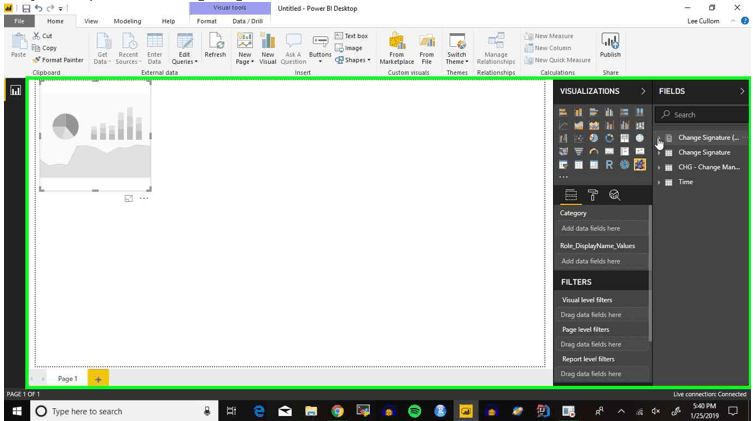Click the Report view icon in left sidebar
Image resolution: width=753 pixels, height=421 pixels.
[15, 90]
